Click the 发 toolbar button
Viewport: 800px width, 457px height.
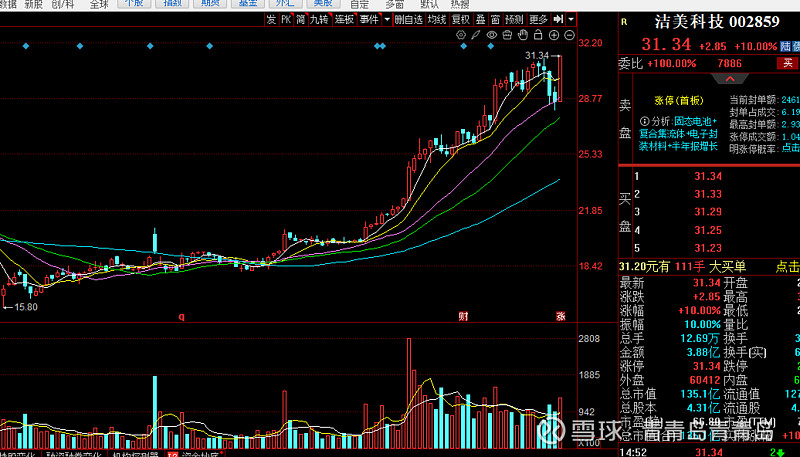(271, 19)
